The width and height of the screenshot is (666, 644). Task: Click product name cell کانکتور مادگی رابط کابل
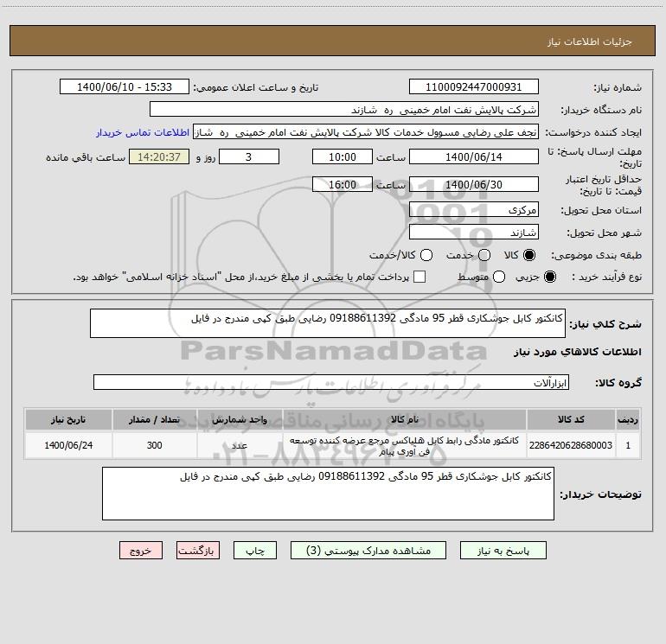[405, 446]
